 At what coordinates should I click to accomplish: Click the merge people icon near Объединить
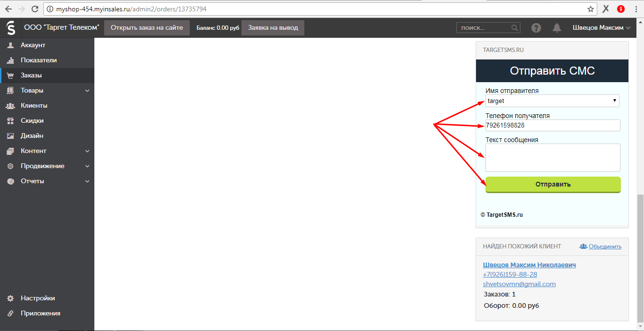coord(583,246)
